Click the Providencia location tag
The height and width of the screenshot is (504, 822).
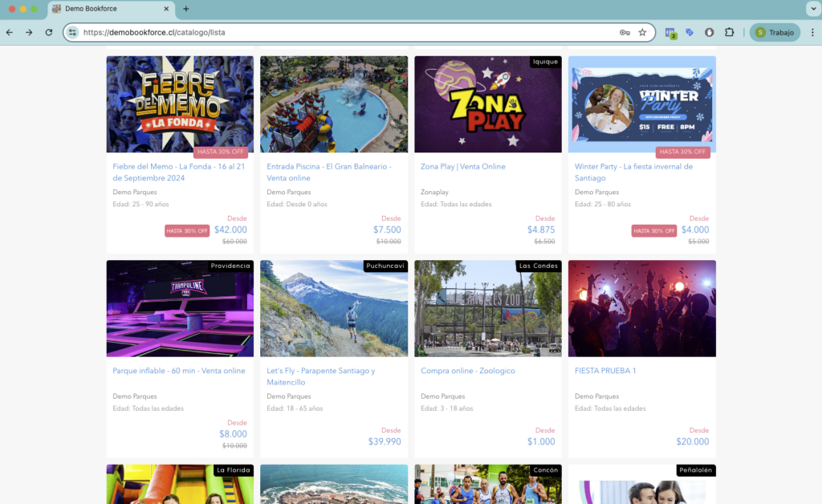[230, 266]
